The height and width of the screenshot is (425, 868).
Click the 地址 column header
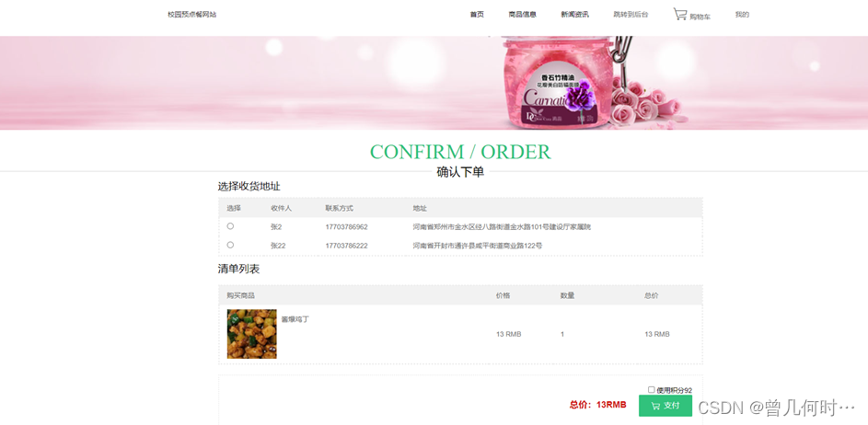[420, 208]
